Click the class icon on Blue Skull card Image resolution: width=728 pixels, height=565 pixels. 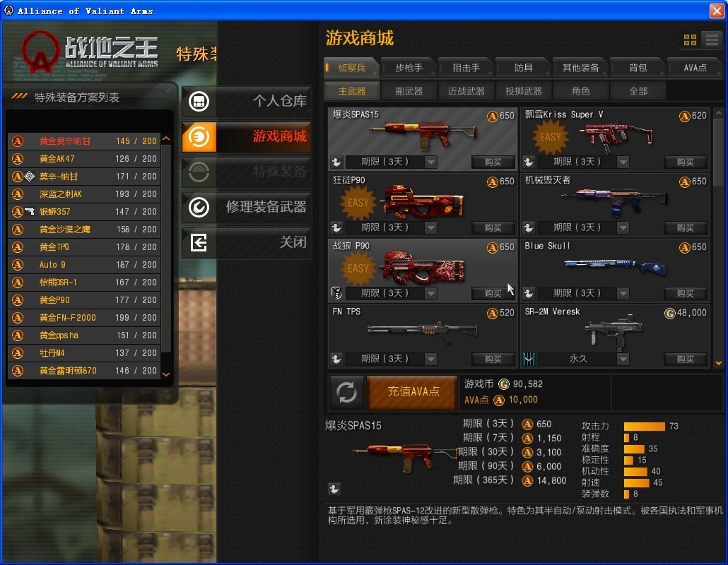point(529,293)
